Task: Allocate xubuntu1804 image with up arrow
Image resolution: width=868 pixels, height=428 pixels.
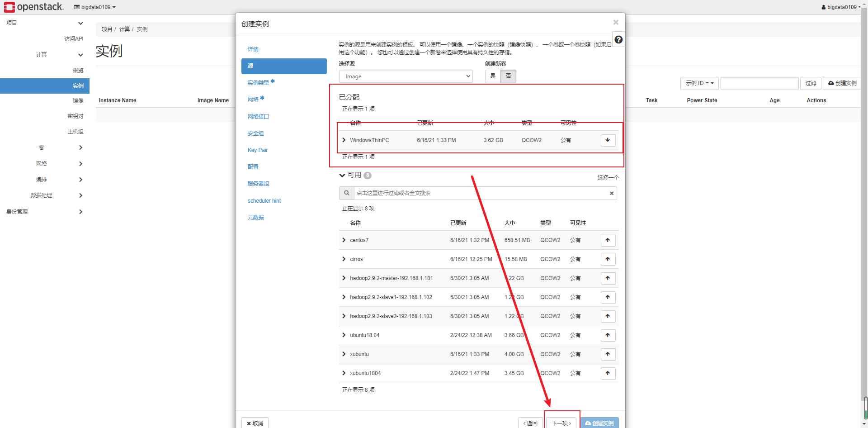Action: (608, 373)
